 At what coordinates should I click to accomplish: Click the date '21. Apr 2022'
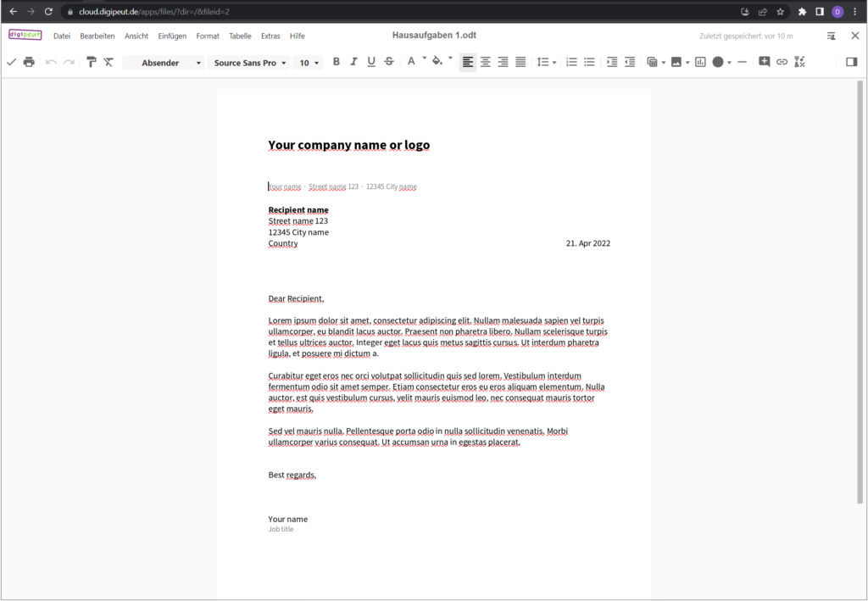(588, 243)
